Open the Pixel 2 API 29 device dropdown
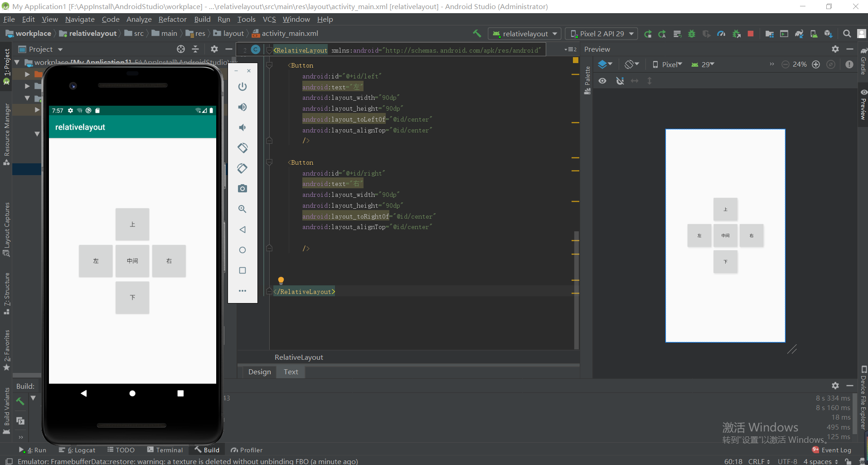 pos(601,33)
